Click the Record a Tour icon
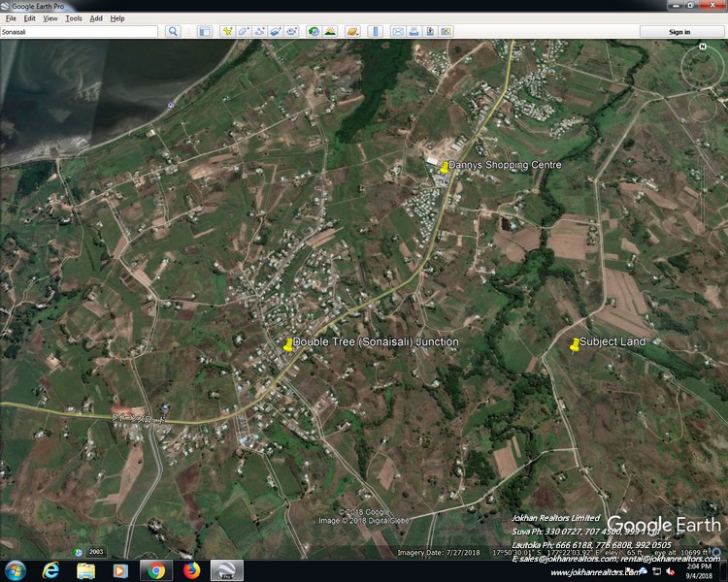 point(292,32)
